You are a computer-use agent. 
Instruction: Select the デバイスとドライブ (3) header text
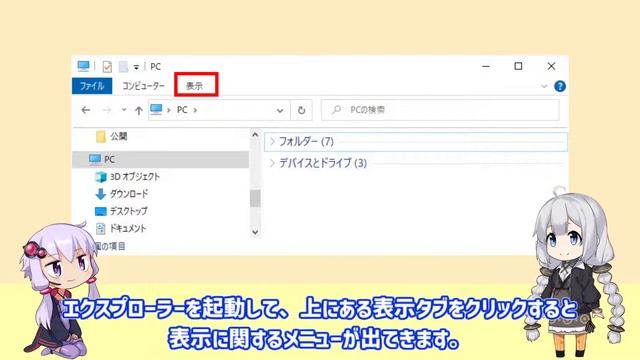(x=323, y=163)
